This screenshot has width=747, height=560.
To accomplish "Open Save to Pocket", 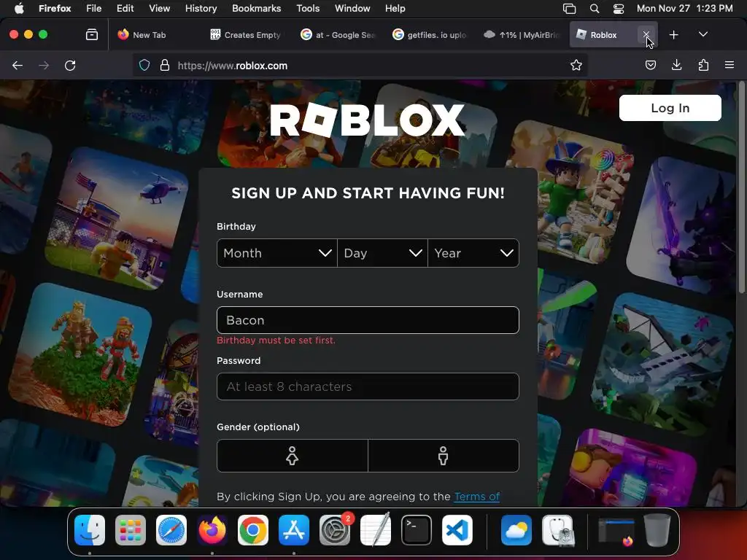I will [x=650, y=65].
